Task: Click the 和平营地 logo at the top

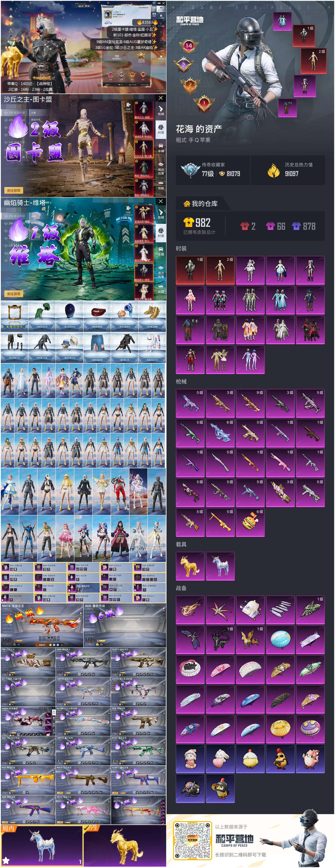Action: pos(190,21)
